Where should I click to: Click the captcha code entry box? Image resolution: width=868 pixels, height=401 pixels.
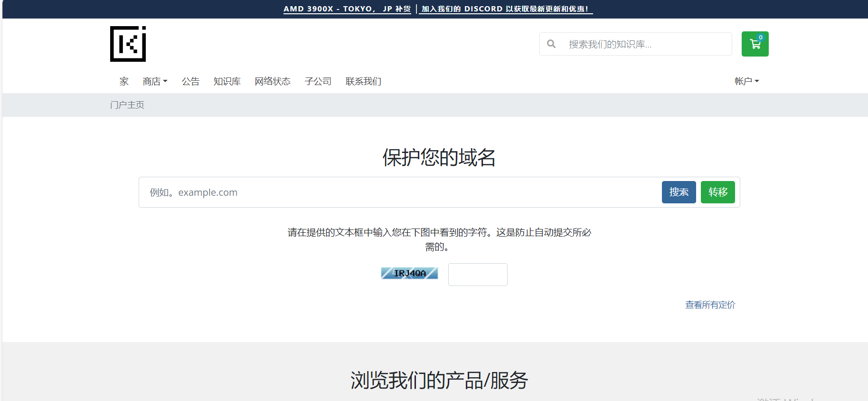point(478,275)
